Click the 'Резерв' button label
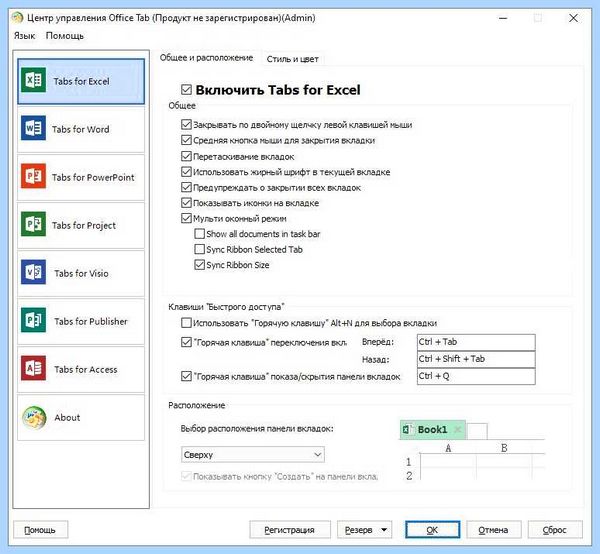This screenshot has height=554, width=600. pyautogui.click(x=359, y=530)
